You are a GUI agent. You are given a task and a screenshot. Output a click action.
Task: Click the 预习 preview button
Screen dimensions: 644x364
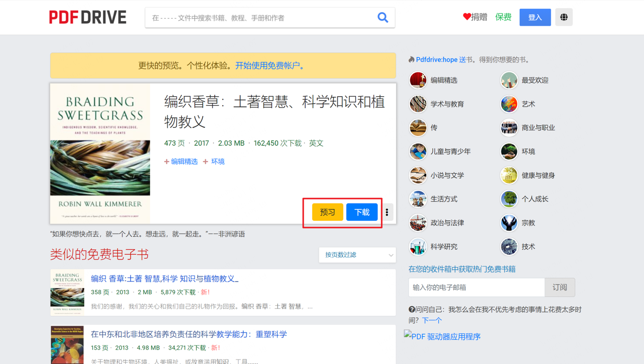coord(327,212)
